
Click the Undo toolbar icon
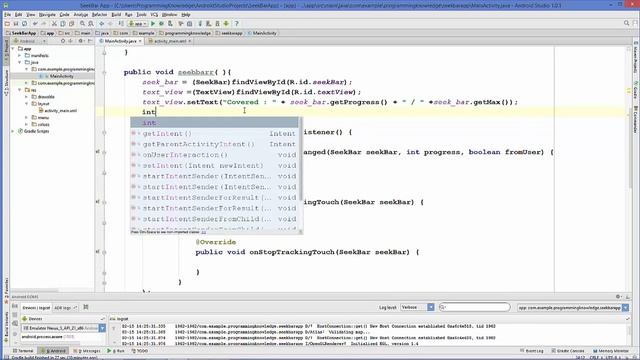(x=35, y=24)
